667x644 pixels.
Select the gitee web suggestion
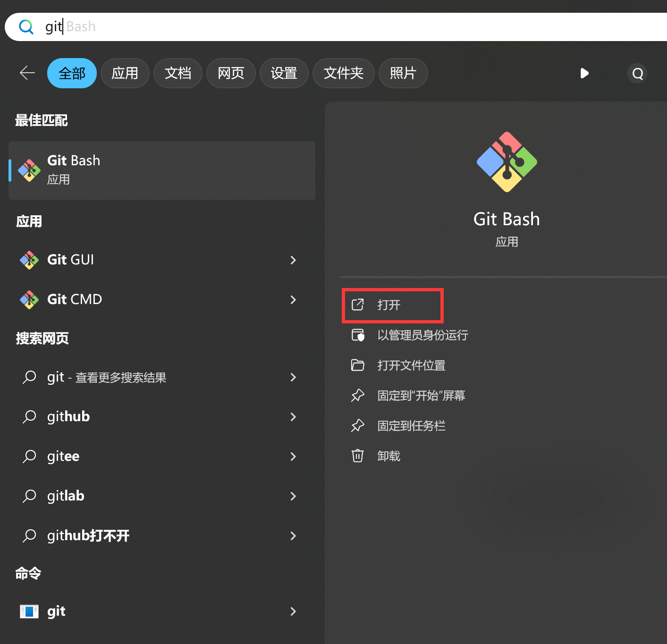(162, 457)
